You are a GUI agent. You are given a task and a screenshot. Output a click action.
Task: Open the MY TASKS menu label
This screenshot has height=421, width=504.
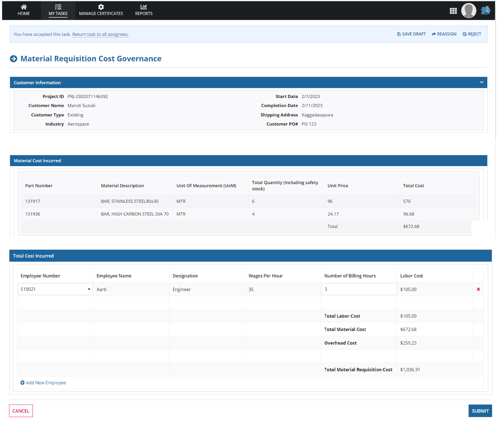click(58, 13)
